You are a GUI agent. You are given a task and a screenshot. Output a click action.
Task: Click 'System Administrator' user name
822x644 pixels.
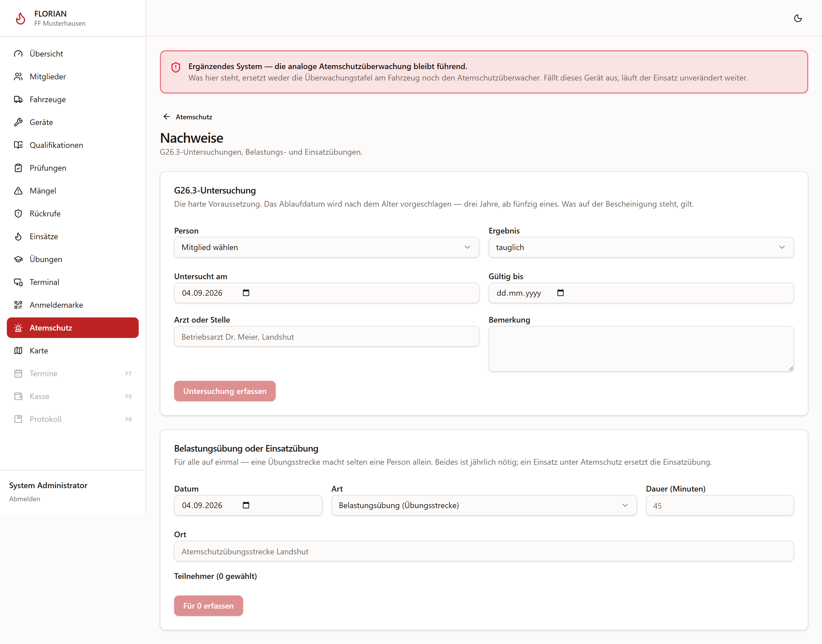[x=48, y=485]
